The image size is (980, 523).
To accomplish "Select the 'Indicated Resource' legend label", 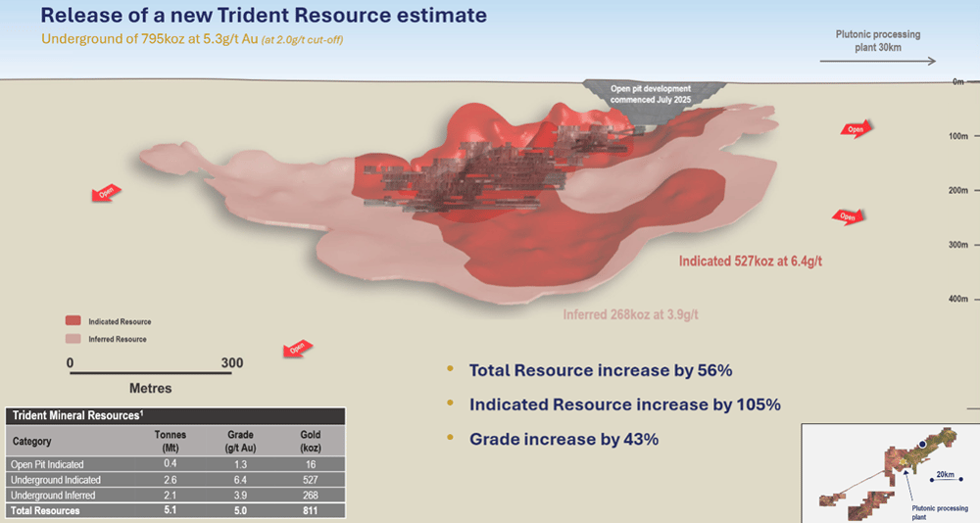I will tap(120, 322).
